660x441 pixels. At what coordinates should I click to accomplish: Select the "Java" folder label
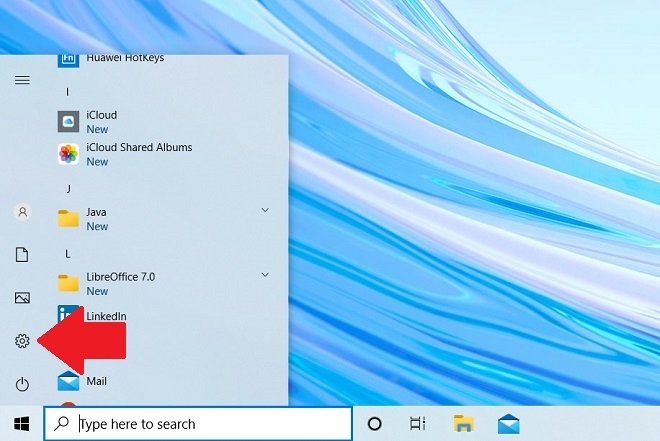[96, 212]
